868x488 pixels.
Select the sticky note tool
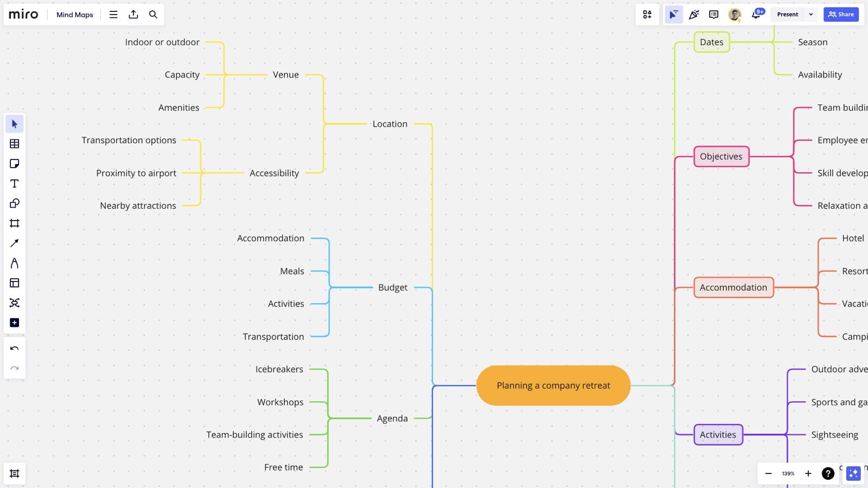click(x=15, y=163)
